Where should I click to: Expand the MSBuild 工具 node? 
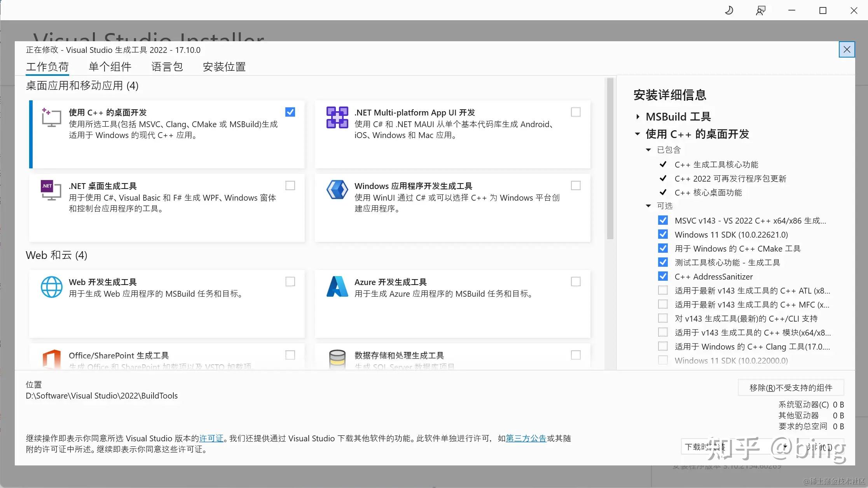[637, 117]
